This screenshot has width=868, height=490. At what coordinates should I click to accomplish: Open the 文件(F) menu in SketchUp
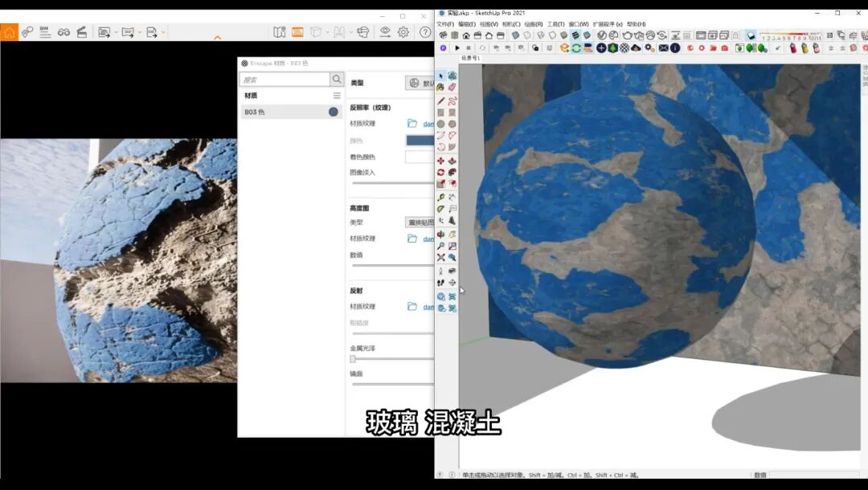(x=445, y=24)
